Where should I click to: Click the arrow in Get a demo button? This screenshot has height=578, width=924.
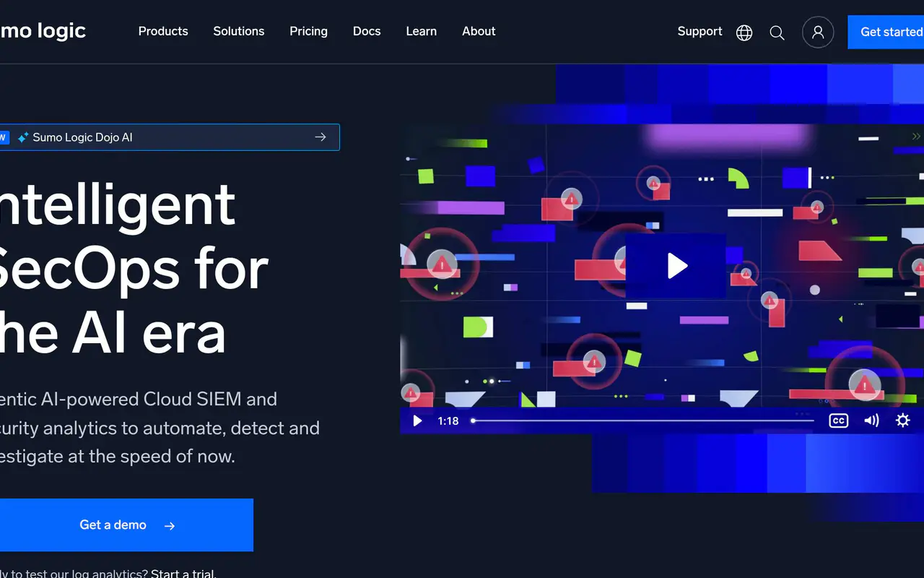point(170,526)
